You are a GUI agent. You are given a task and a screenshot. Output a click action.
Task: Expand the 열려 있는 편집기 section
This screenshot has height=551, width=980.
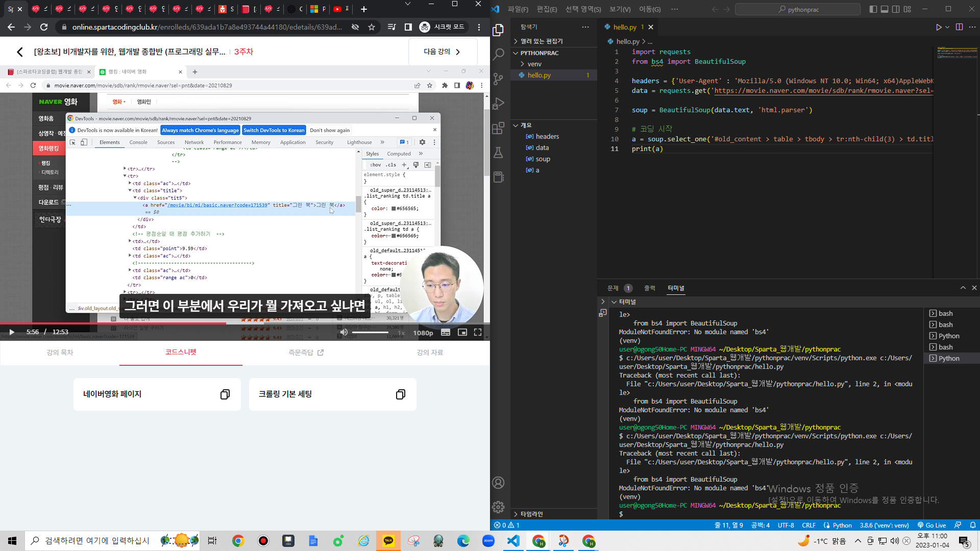542,41
